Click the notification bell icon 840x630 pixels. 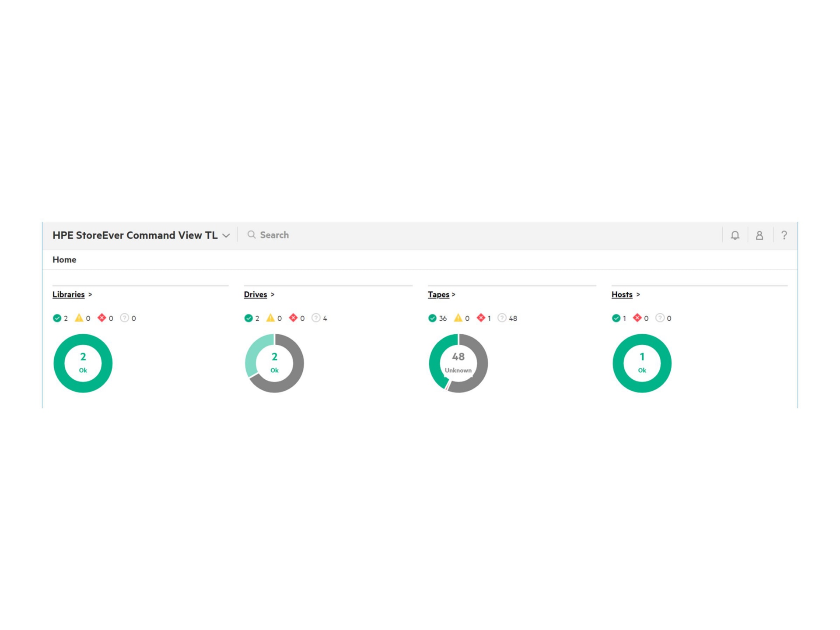click(x=735, y=235)
